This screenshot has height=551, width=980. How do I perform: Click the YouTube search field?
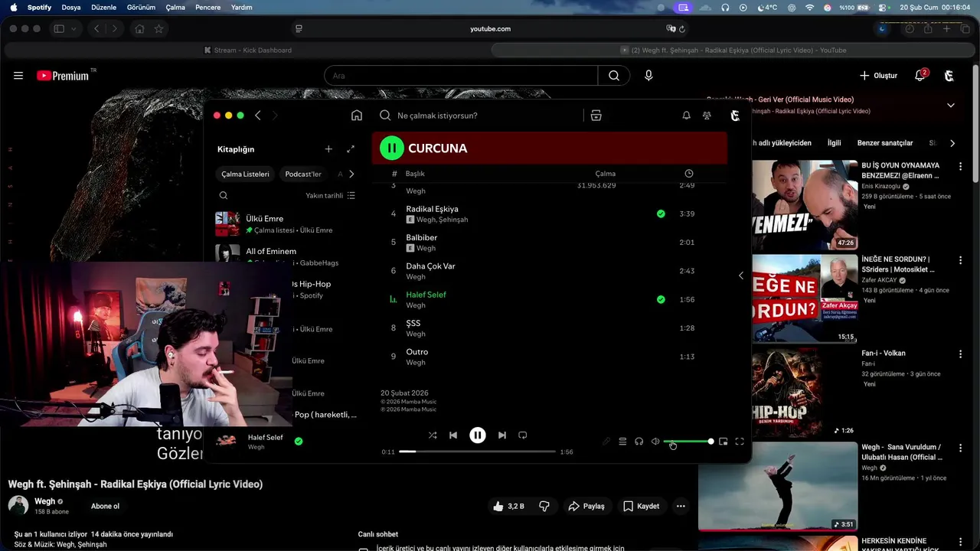461,76
